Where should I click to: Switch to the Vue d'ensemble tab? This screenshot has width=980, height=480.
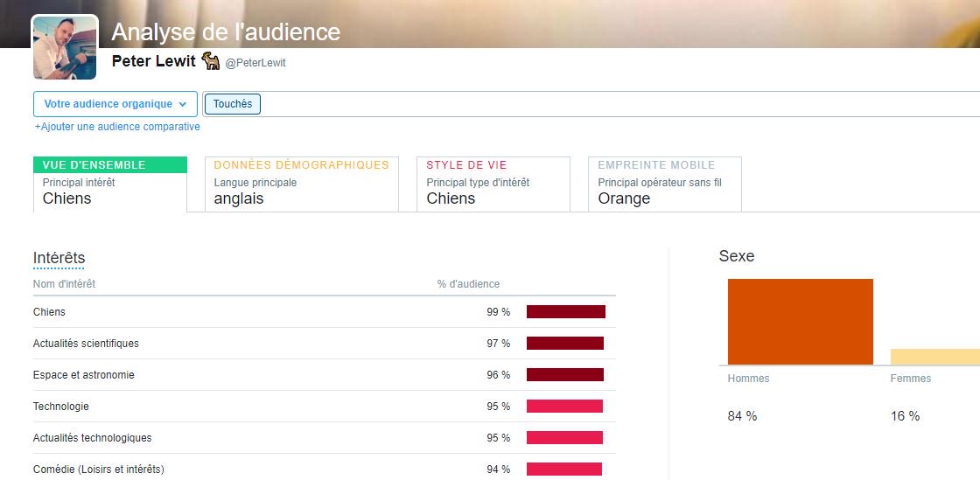tap(110, 184)
